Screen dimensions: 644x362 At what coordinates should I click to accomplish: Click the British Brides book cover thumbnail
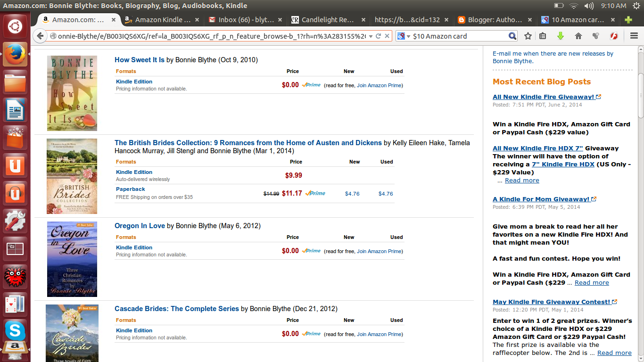click(72, 176)
